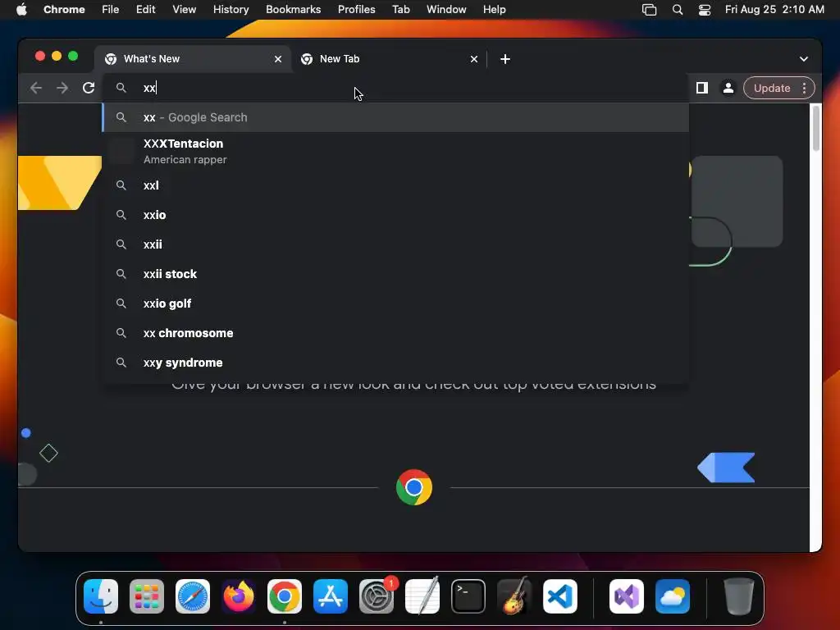Choose the 'xxii stock' suggestion

tap(395, 274)
